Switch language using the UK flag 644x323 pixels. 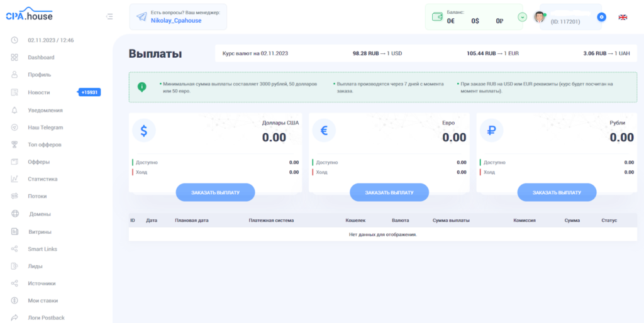click(x=623, y=17)
